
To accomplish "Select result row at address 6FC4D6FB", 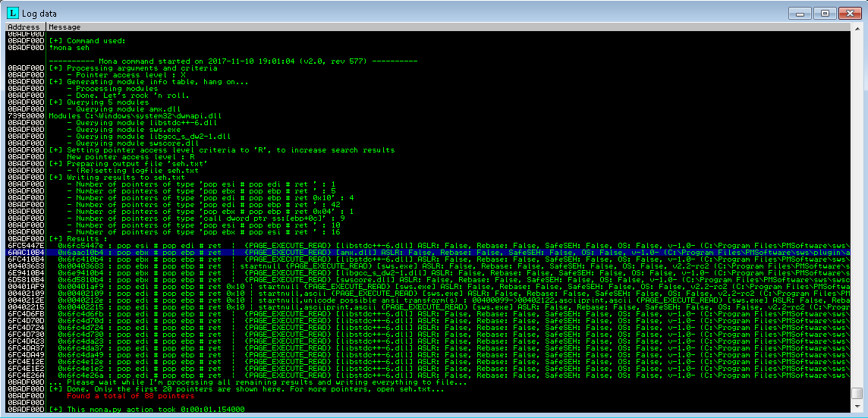I will [428, 314].
